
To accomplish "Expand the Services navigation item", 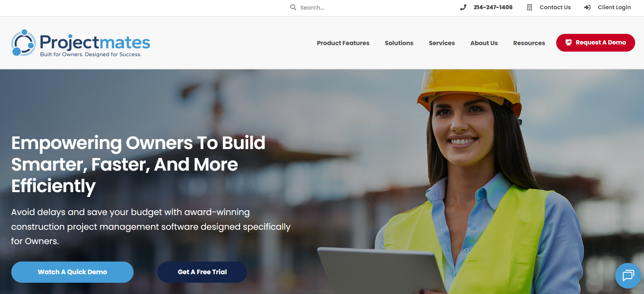I will pos(442,43).
